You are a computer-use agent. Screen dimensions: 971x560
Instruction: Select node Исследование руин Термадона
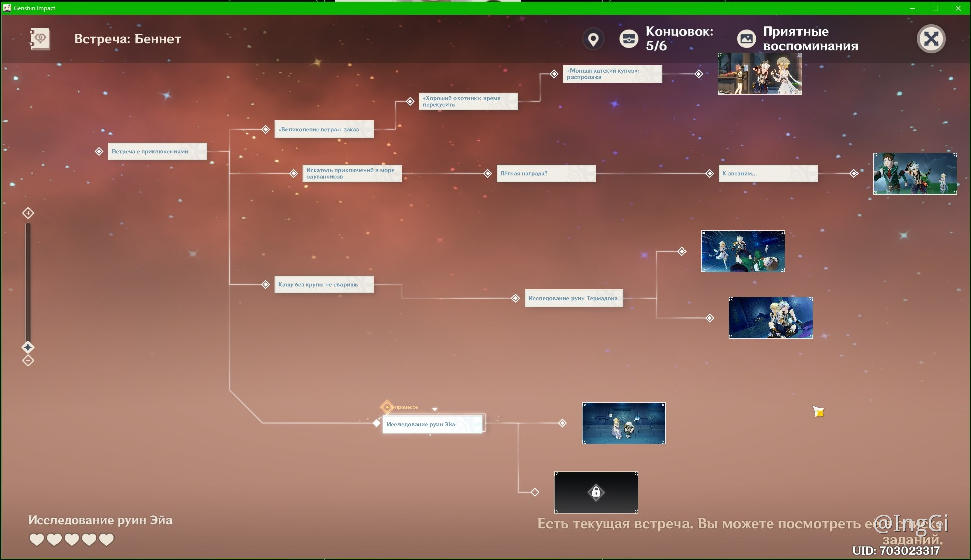pos(574,298)
